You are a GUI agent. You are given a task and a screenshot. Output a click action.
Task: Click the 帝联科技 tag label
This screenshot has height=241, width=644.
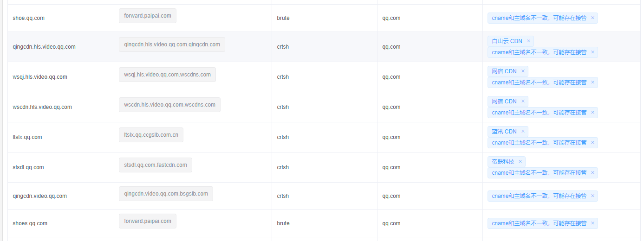[503, 162]
